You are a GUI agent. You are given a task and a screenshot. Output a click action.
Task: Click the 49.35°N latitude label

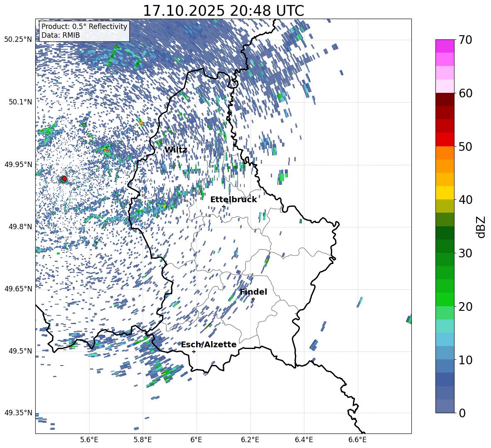(x=19, y=413)
